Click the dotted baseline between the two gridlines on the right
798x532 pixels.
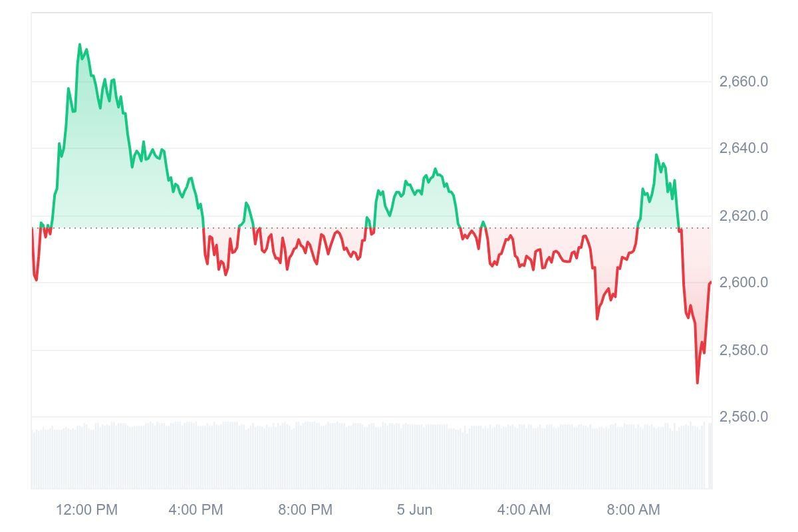(695, 228)
